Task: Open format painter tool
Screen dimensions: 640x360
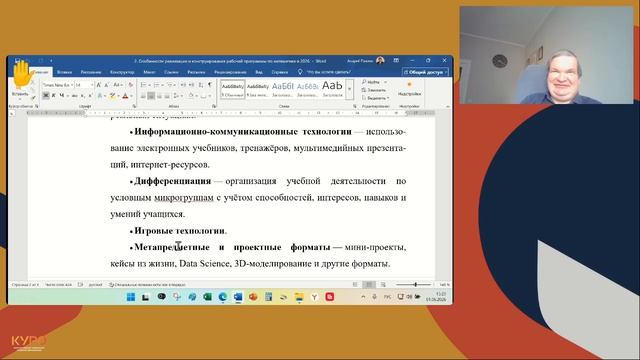Action: 33,98
